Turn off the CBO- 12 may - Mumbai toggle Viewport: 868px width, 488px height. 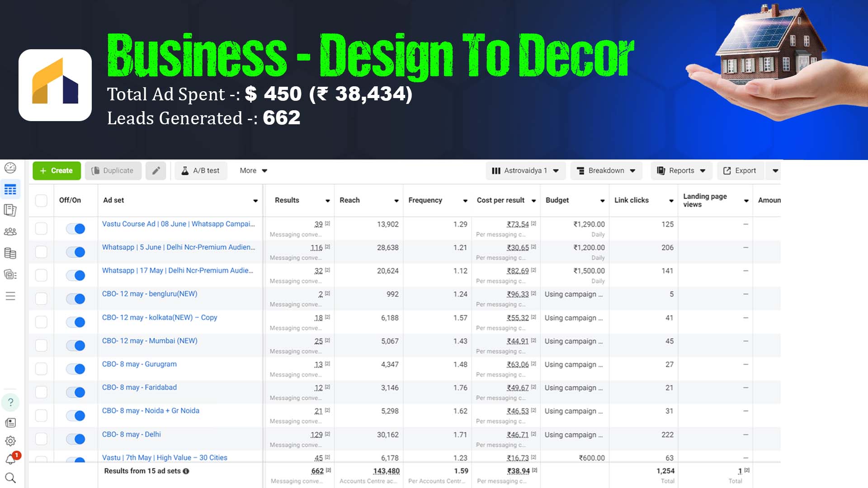(75, 346)
